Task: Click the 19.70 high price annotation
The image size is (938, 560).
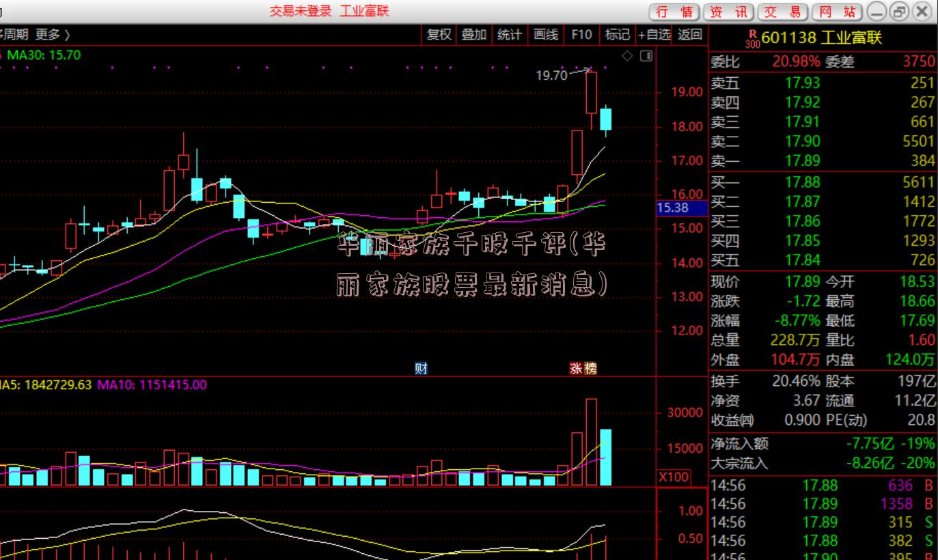Action: [x=551, y=76]
